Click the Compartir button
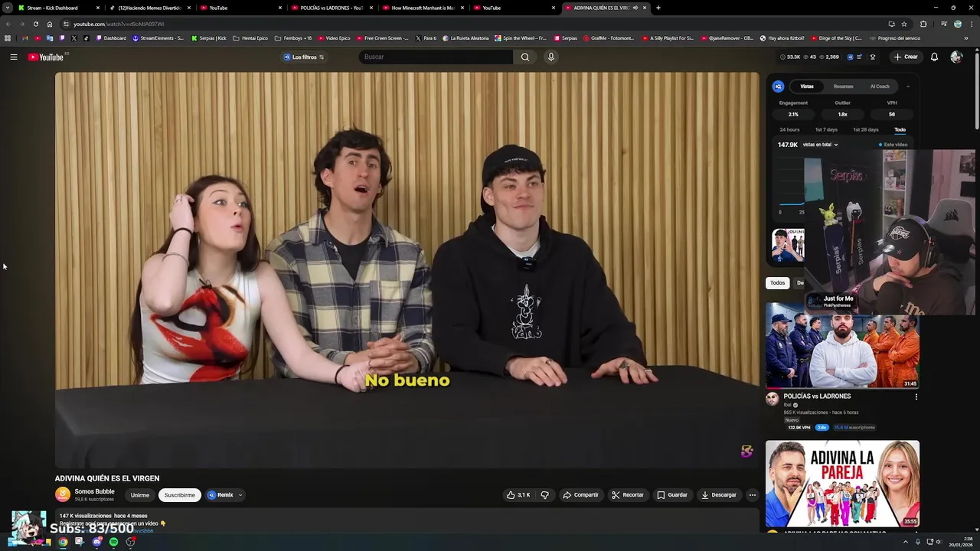This screenshot has width=980, height=551. tap(580, 495)
